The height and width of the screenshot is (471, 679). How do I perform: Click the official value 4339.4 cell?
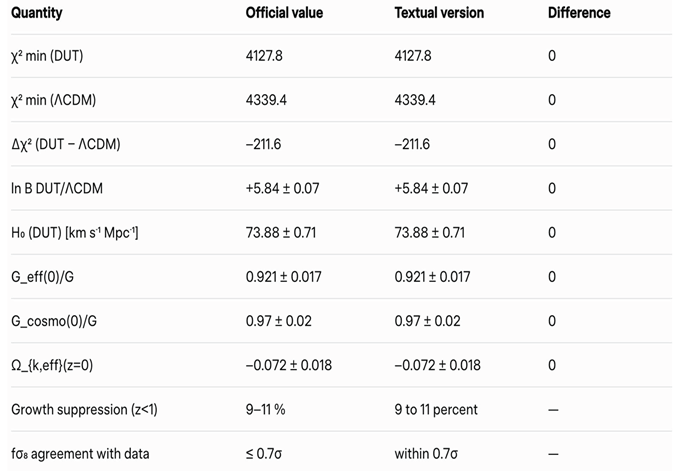point(265,100)
